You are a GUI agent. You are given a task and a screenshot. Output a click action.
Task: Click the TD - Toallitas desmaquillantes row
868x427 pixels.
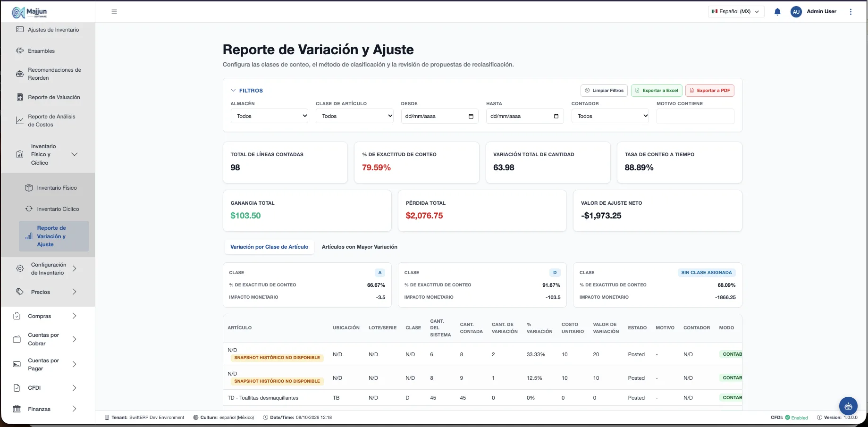pos(482,398)
